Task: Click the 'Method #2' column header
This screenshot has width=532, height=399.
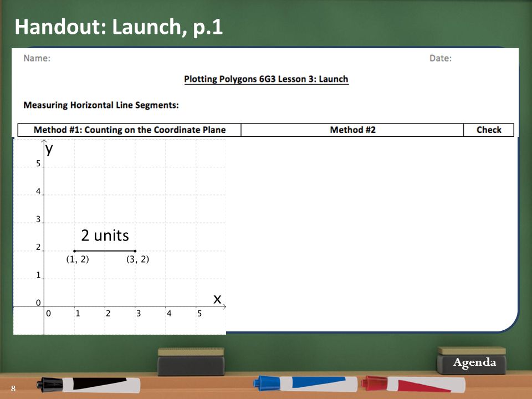Action: [x=352, y=130]
